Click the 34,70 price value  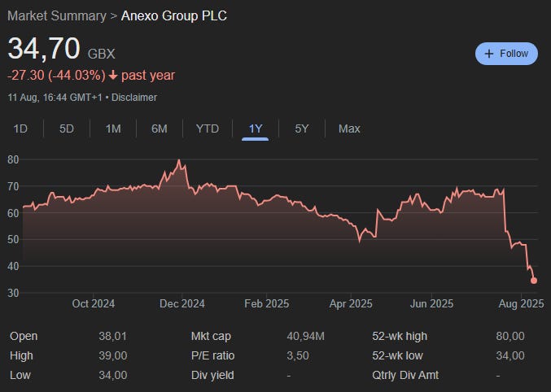click(44, 49)
